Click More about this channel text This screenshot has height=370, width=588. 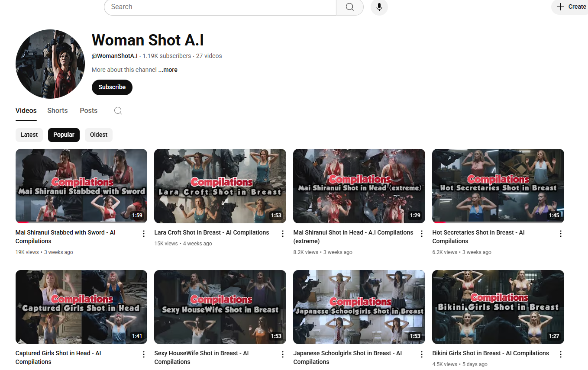point(124,70)
